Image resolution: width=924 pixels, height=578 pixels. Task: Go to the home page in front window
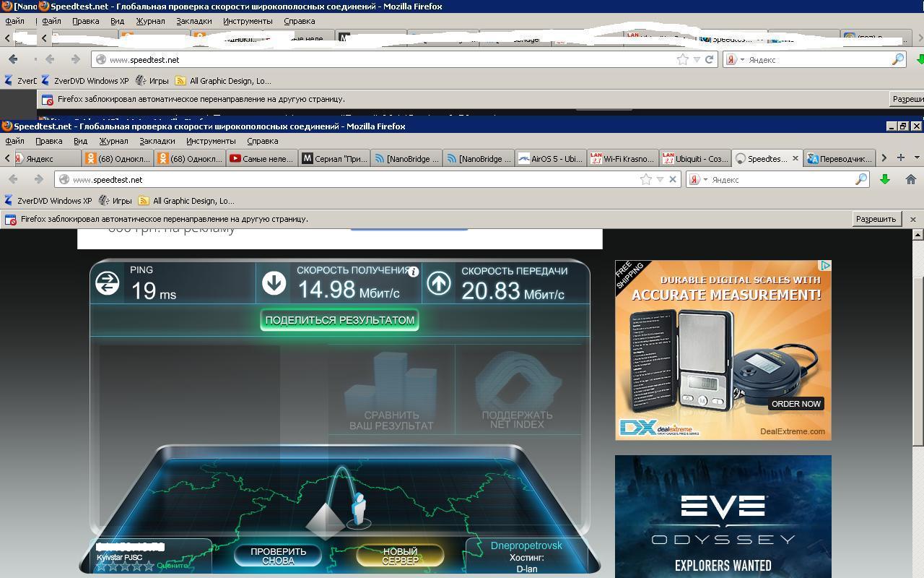(910, 179)
